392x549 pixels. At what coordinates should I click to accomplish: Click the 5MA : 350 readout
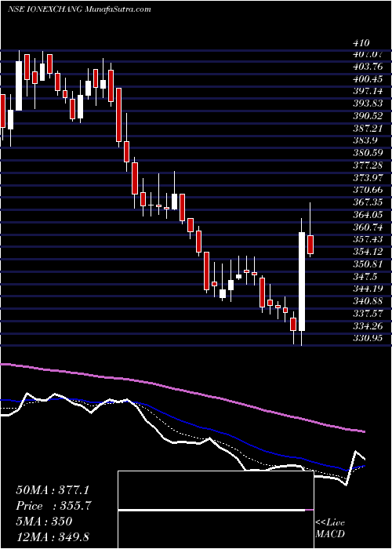tap(44, 522)
